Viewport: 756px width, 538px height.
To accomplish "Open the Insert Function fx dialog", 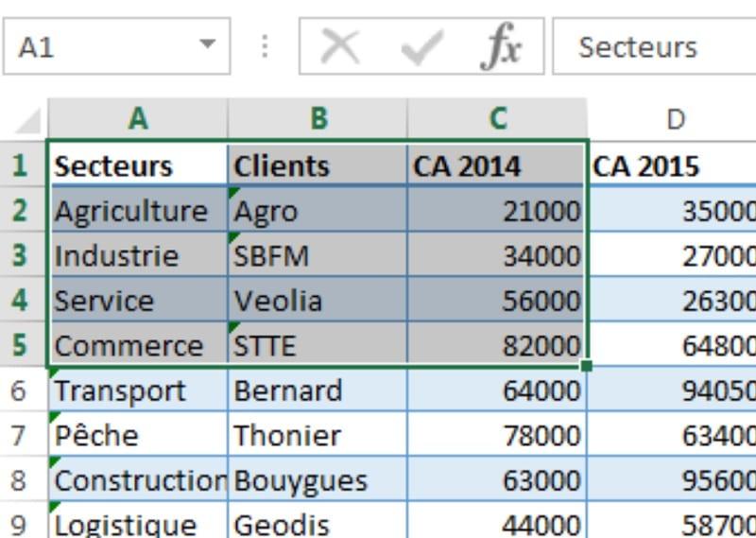I will [x=501, y=46].
